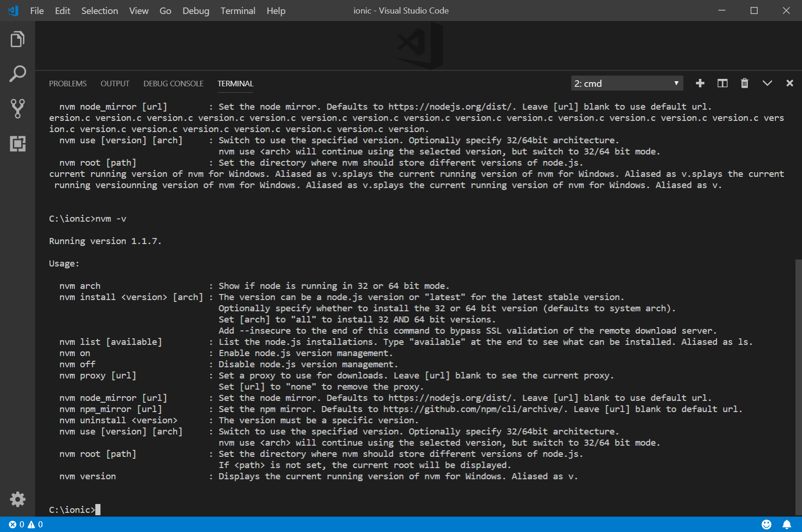Split the terminal pane
This screenshot has height=532, width=802.
tap(722, 83)
